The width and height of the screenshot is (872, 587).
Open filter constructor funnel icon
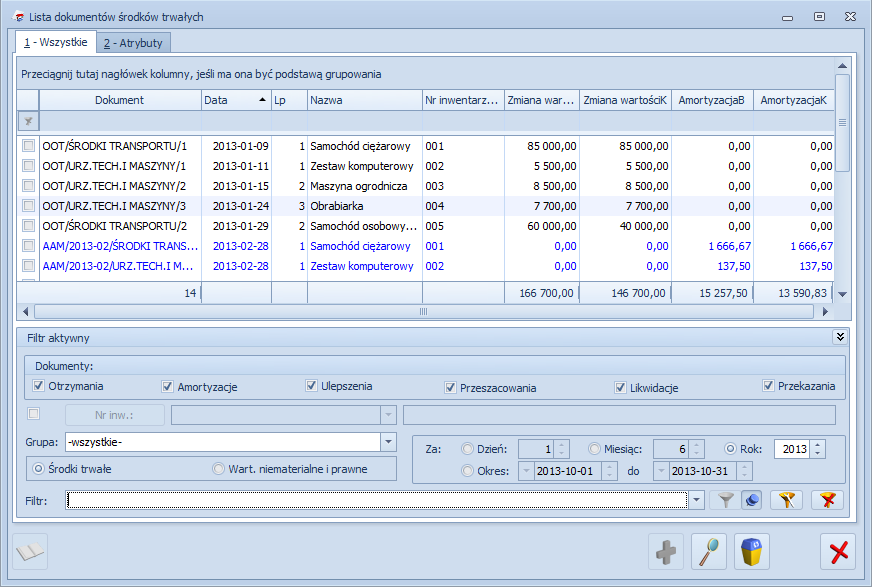[x=786, y=500]
